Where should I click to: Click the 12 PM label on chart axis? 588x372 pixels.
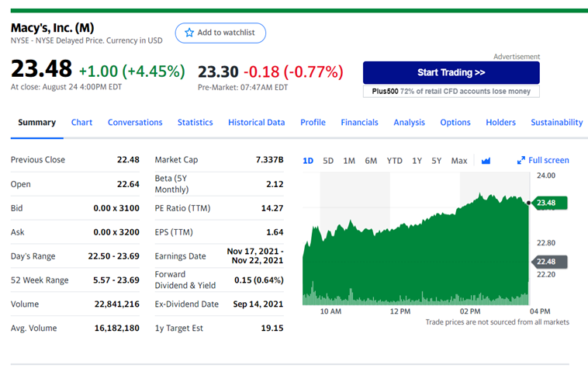pyautogui.click(x=400, y=311)
